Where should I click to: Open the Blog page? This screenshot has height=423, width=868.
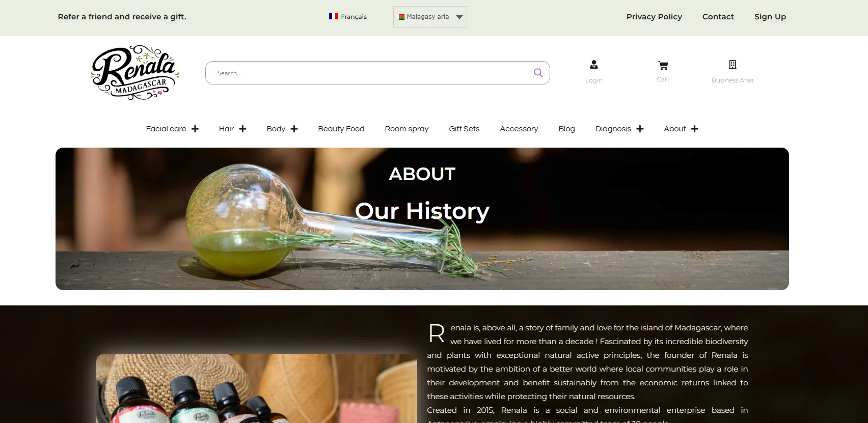[566, 129]
